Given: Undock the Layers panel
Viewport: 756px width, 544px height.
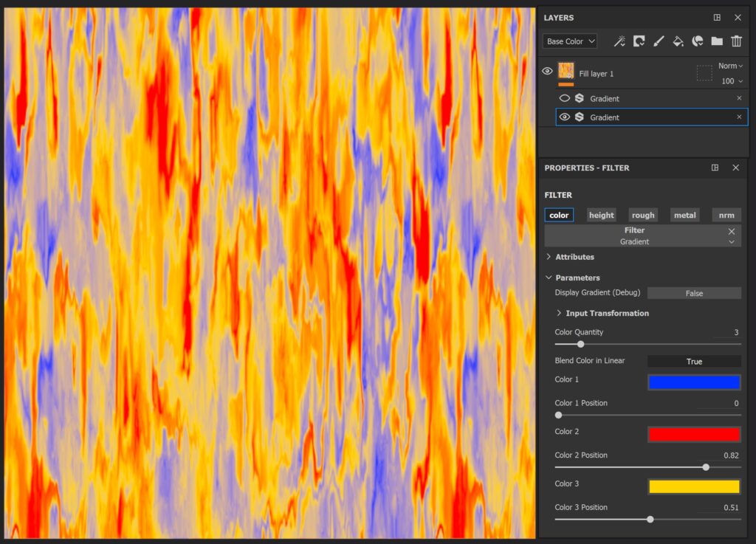Looking at the screenshot, I should [x=717, y=18].
